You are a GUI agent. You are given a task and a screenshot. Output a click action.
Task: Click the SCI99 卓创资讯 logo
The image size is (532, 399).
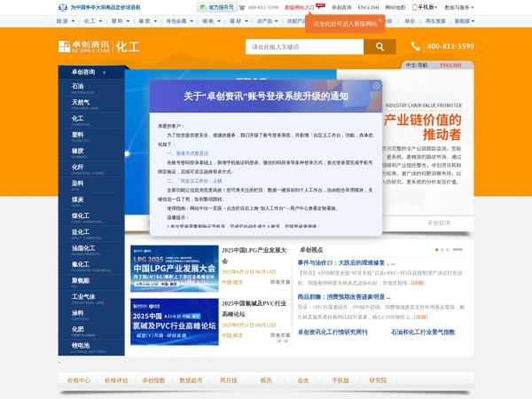click(84, 46)
